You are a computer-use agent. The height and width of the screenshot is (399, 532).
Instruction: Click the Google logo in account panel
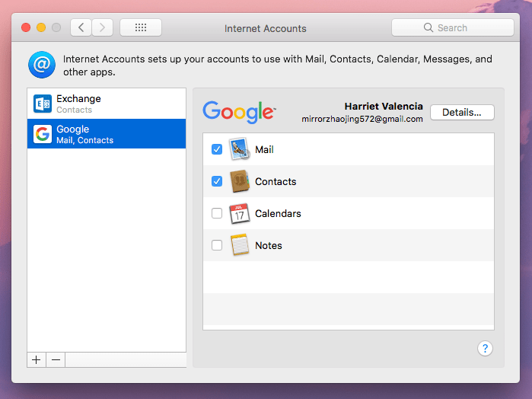click(239, 112)
